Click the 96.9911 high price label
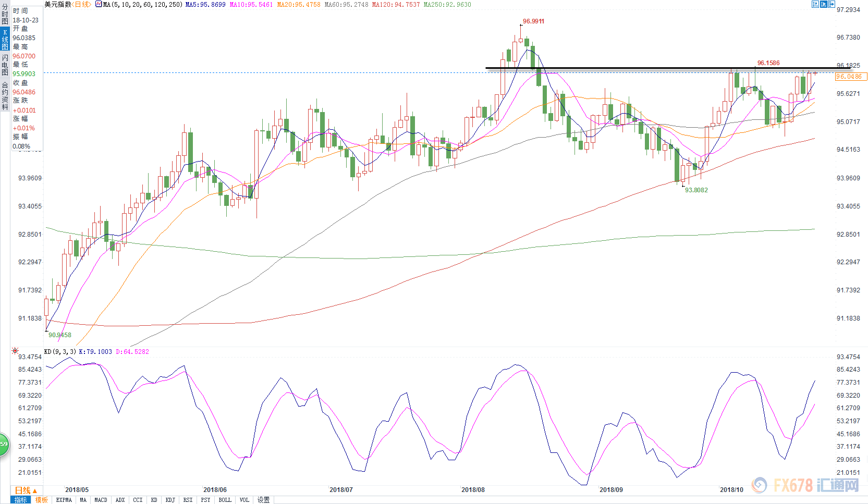868x504 pixels. tap(533, 21)
